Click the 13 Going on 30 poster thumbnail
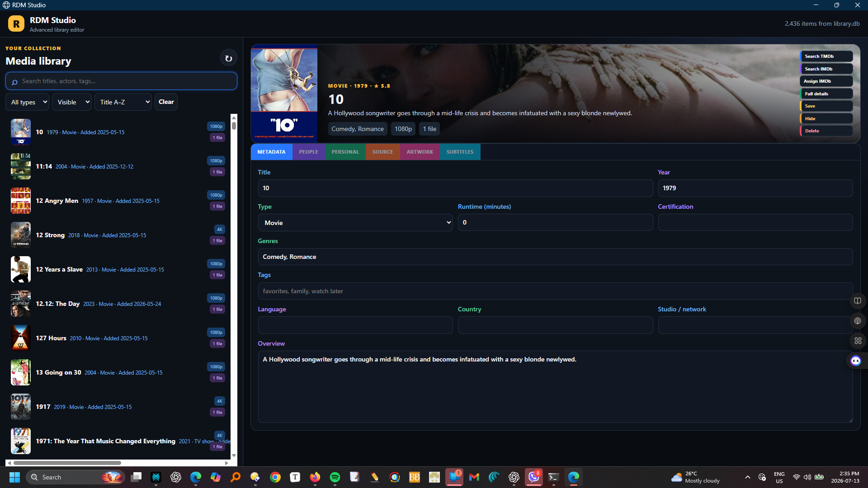Screen dimensions: 868x488 [21, 372]
